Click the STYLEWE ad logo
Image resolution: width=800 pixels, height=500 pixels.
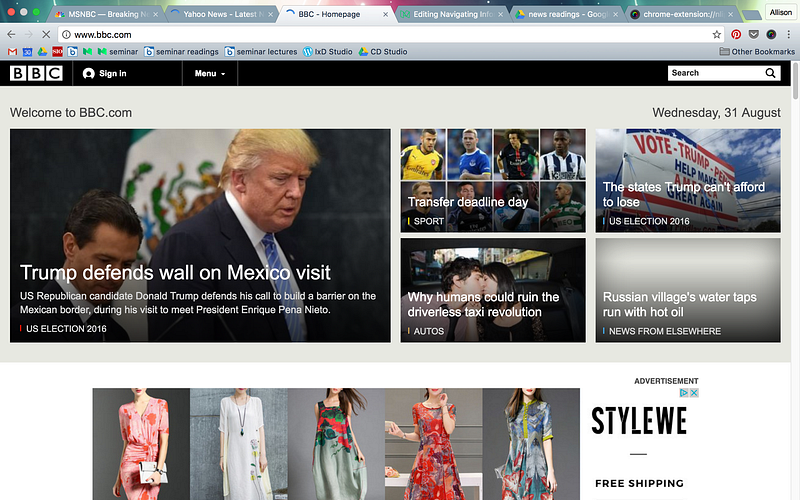point(639,421)
